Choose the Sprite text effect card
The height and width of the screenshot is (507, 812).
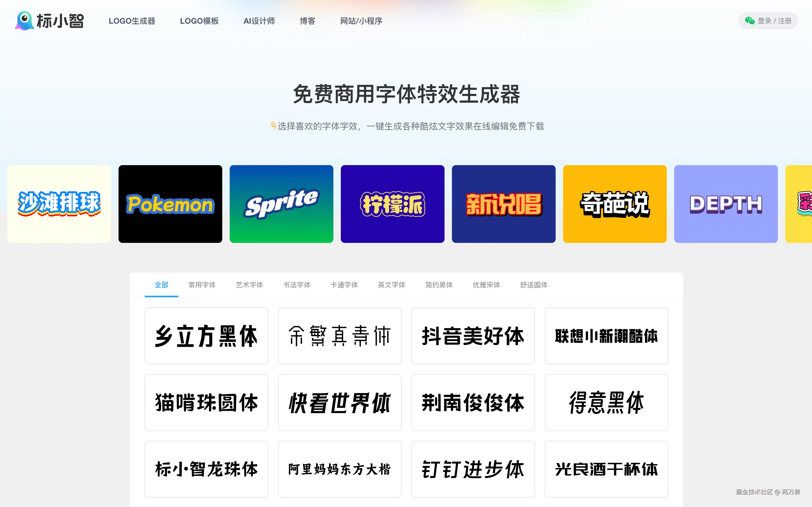point(281,204)
